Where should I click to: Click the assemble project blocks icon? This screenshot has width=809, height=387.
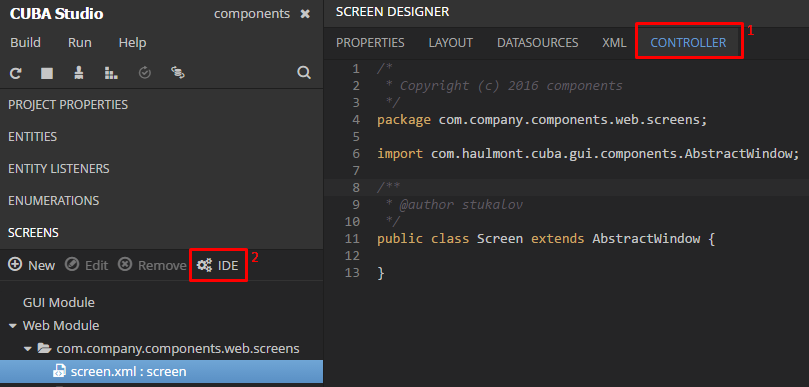(x=111, y=73)
